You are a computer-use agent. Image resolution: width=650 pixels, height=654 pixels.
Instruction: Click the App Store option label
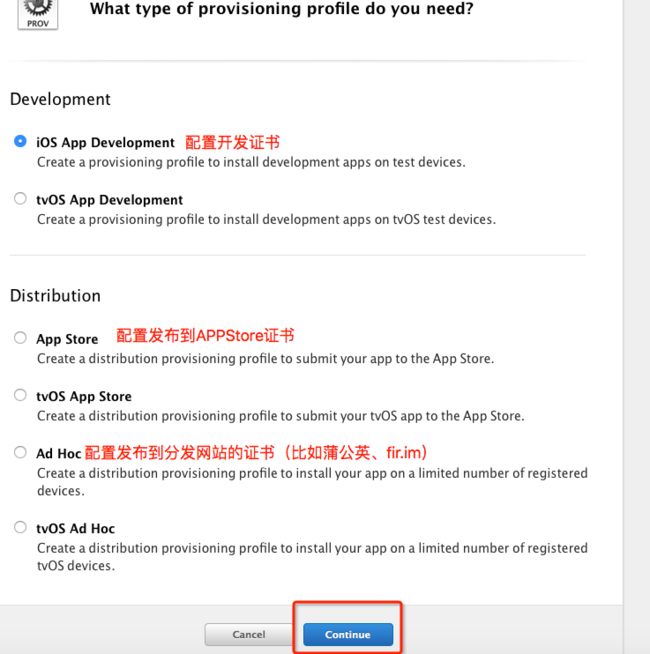point(67,339)
